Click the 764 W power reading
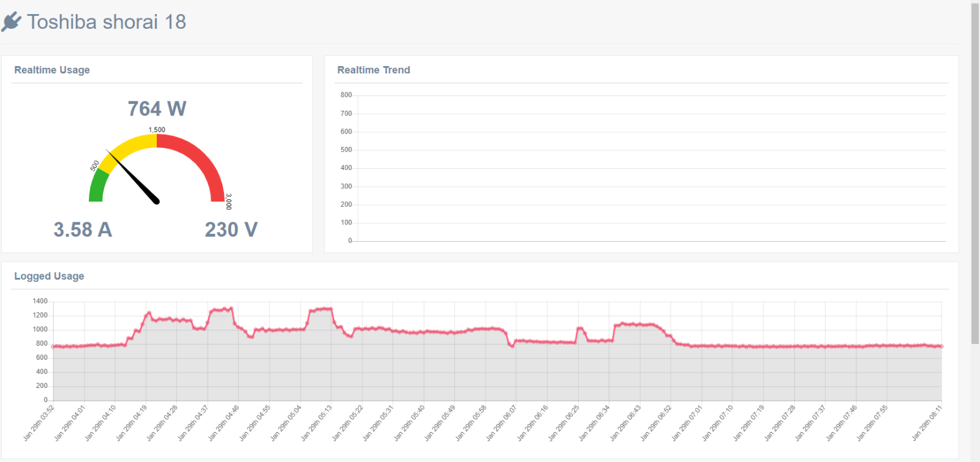Image resolution: width=980 pixels, height=462 pixels. [x=157, y=108]
